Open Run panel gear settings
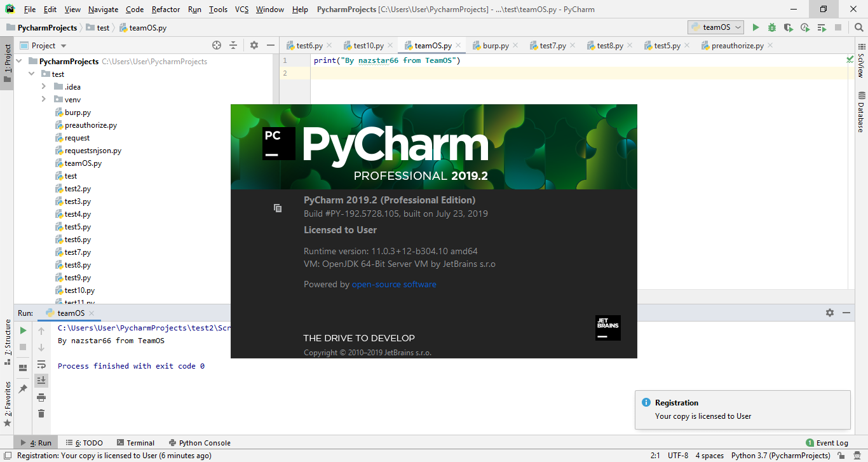This screenshot has height=462, width=868. point(830,313)
